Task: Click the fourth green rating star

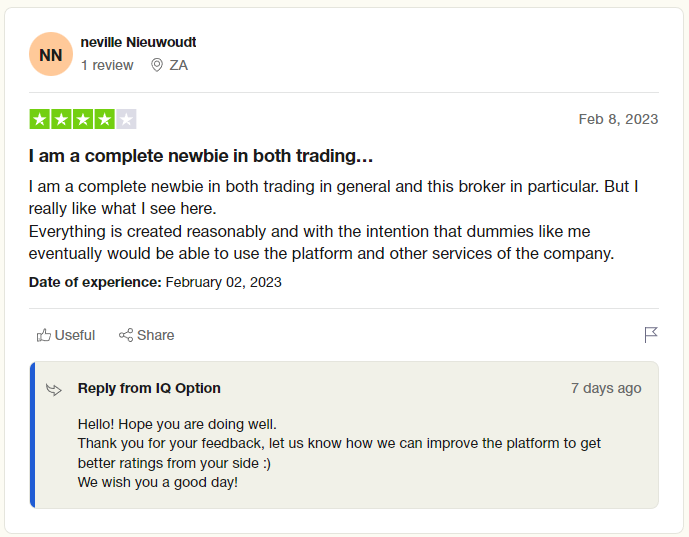Action: (104, 119)
